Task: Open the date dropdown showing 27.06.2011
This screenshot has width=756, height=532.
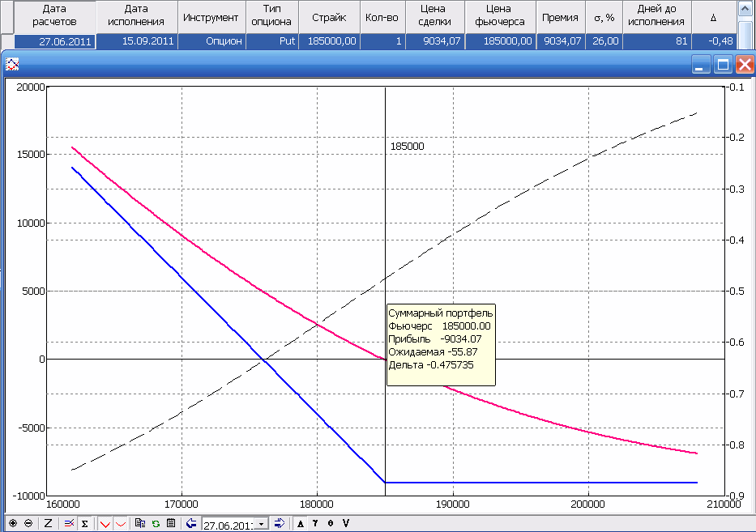Action: [x=261, y=525]
